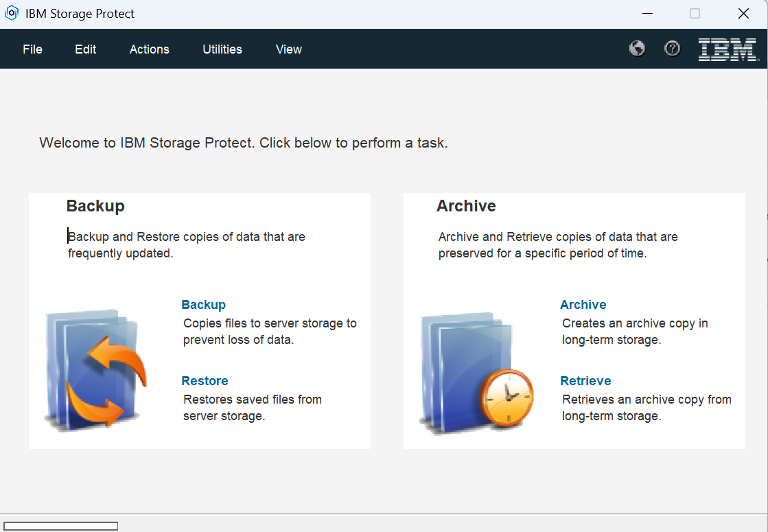Expand the View menu
The height and width of the screenshot is (532, 768).
tap(289, 49)
